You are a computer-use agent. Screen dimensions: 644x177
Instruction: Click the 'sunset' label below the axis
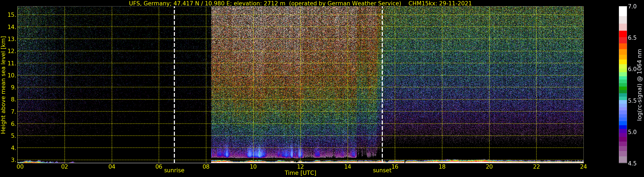[382, 171]
